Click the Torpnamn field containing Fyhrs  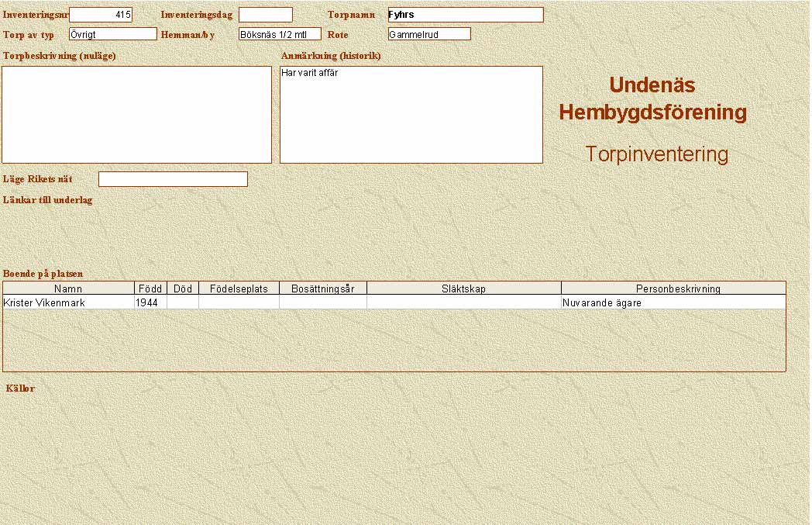(465, 15)
